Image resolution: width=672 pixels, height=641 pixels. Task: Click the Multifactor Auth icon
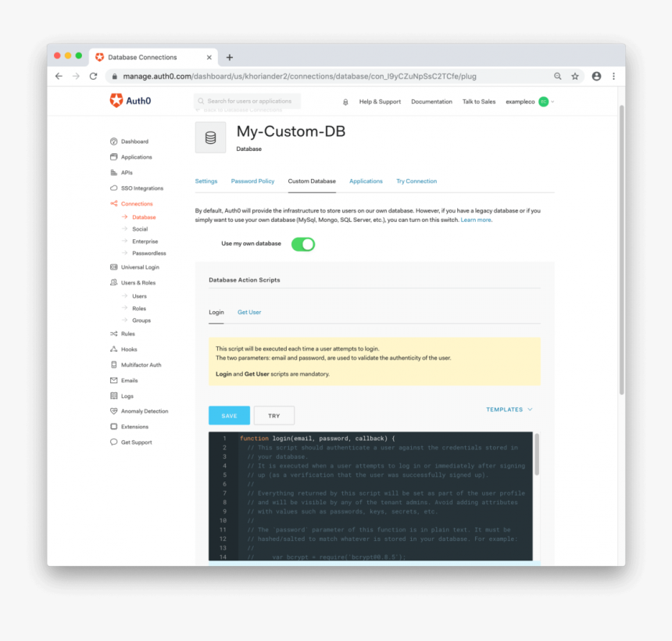pyautogui.click(x=113, y=365)
